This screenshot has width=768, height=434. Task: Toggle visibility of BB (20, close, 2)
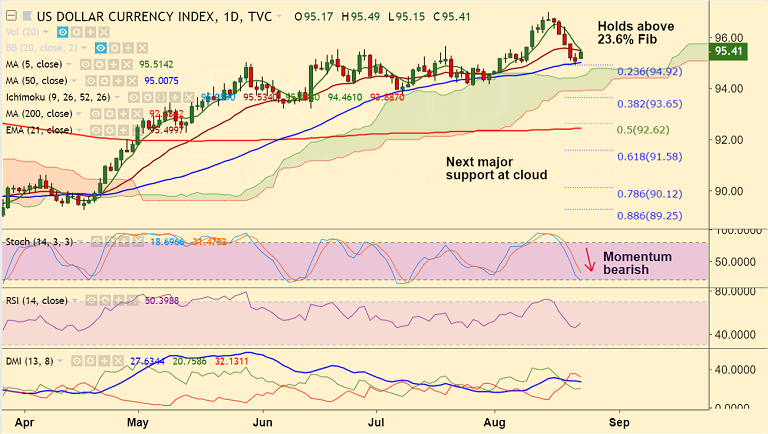(101, 48)
